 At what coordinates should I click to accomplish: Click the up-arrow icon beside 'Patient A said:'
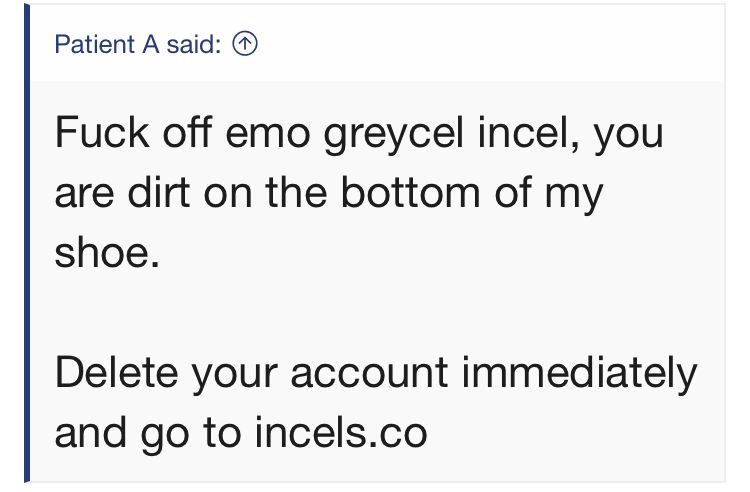click(x=245, y=44)
